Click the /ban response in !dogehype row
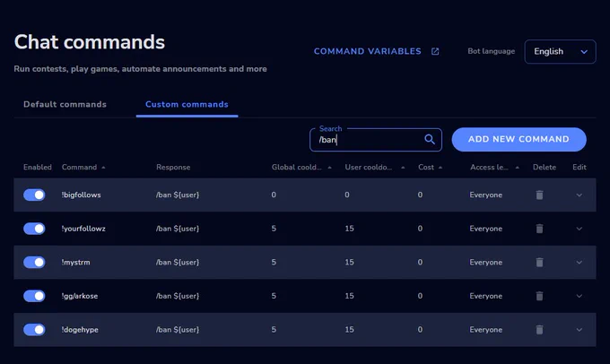This screenshot has height=364, width=610. (178, 330)
